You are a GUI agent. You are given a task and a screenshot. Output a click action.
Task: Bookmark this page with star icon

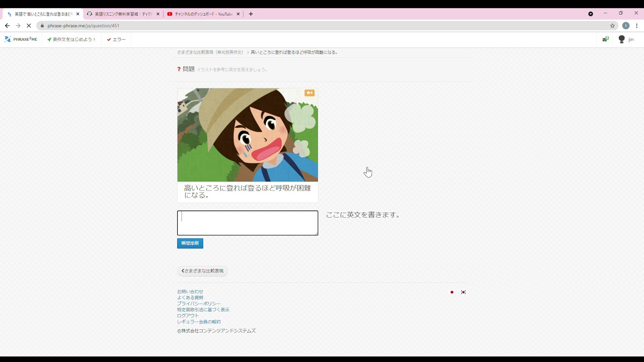click(612, 26)
